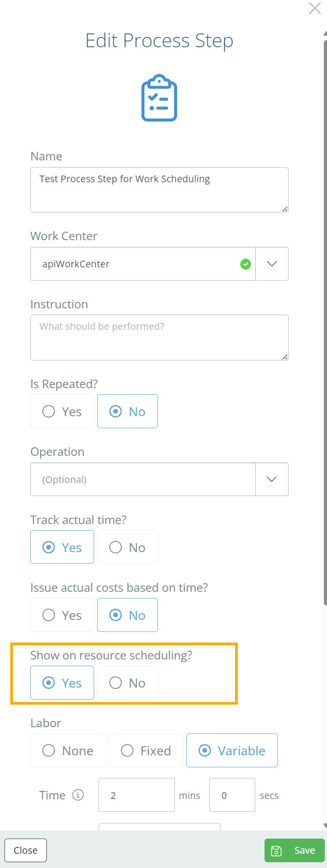The width and height of the screenshot is (327, 868).
Task: Set Labor to Fixed
Action: point(146,750)
